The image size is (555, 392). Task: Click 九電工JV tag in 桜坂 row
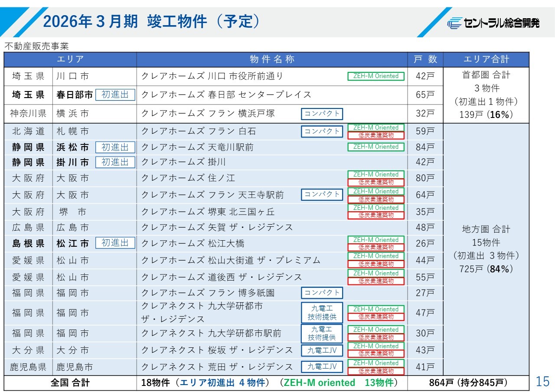[x=322, y=350]
